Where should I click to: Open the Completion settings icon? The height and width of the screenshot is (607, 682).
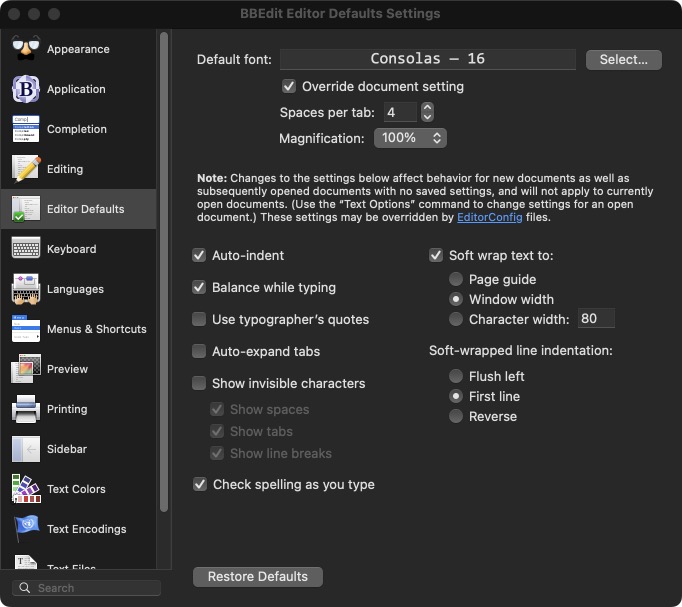pos(26,129)
